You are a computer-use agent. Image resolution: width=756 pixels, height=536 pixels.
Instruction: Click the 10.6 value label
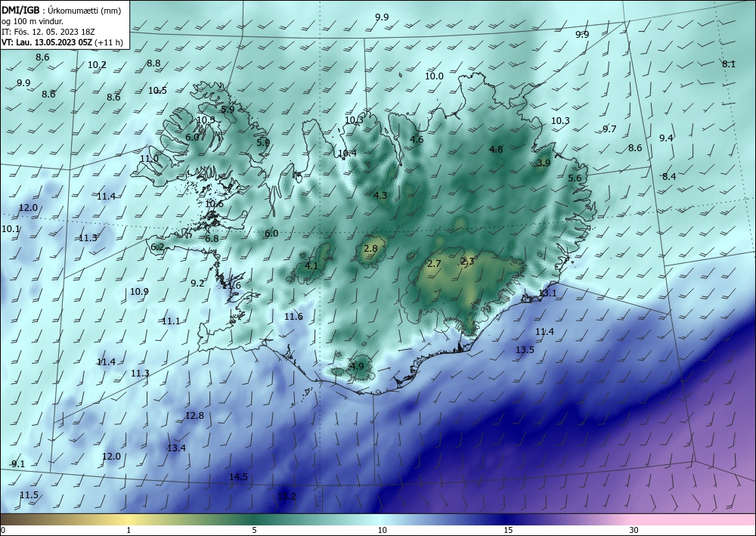214,204
